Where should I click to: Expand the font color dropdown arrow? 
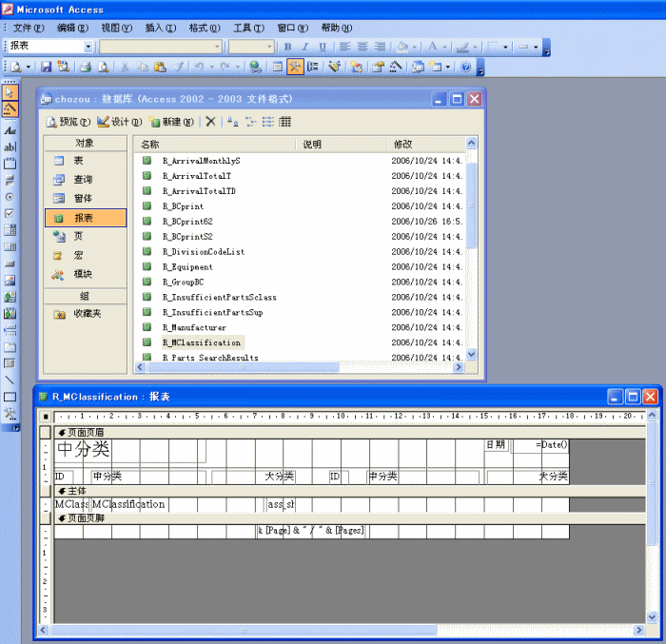[x=444, y=47]
